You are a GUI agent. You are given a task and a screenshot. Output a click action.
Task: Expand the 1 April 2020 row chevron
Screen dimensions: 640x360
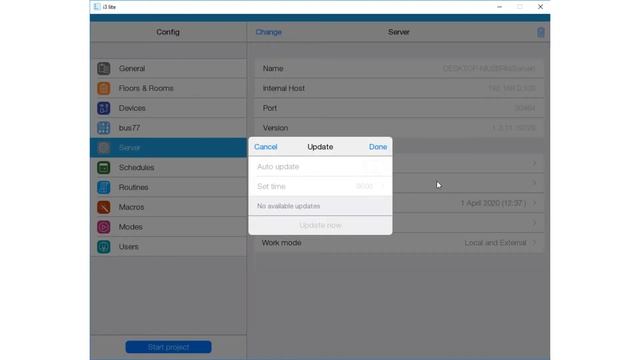534,203
